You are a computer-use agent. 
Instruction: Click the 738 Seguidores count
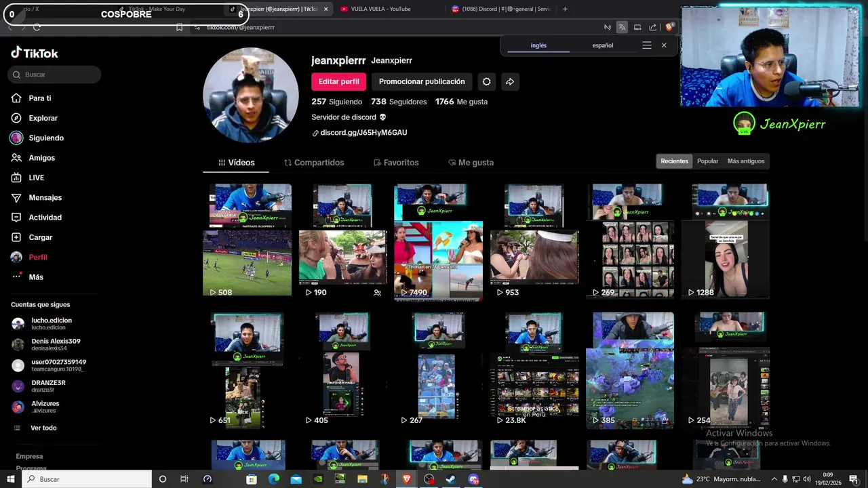coord(399,102)
